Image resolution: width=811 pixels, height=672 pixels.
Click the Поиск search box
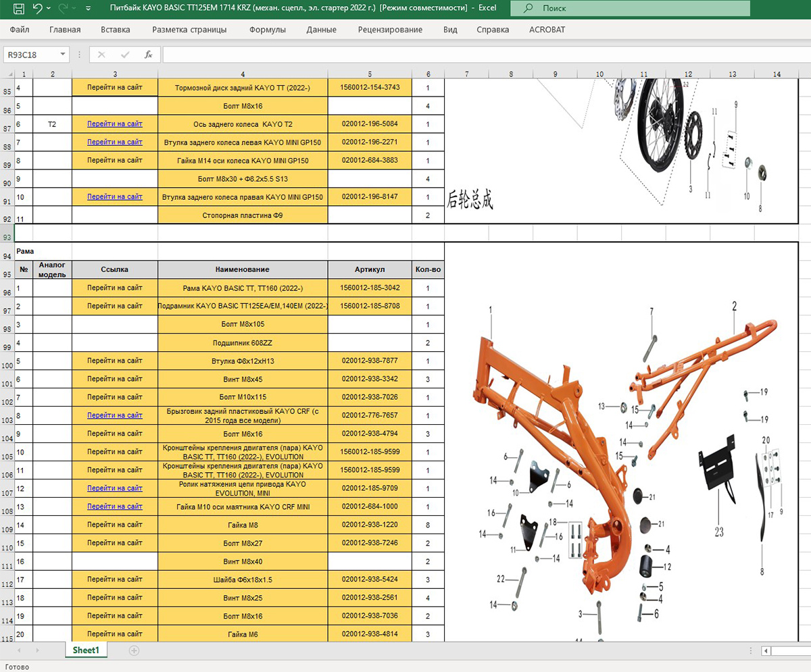point(630,9)
